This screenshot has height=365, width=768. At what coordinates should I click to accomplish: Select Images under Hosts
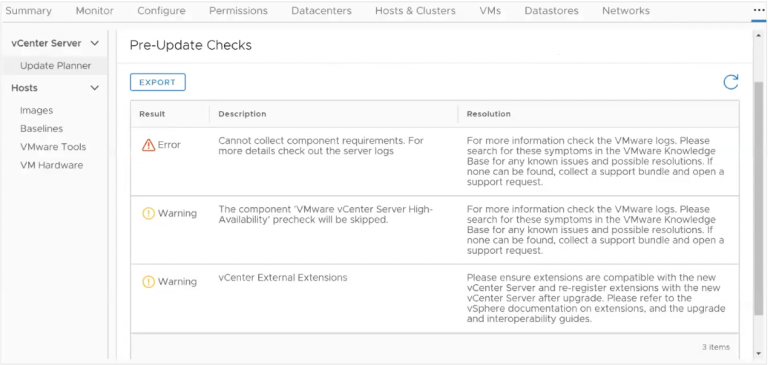[37, 111]
